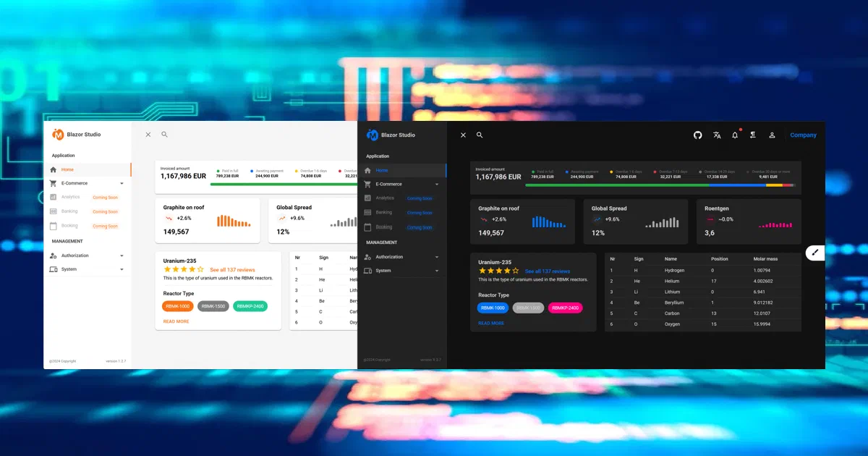Expand E-Commerce arrow in light sidebar

point(122,184)
